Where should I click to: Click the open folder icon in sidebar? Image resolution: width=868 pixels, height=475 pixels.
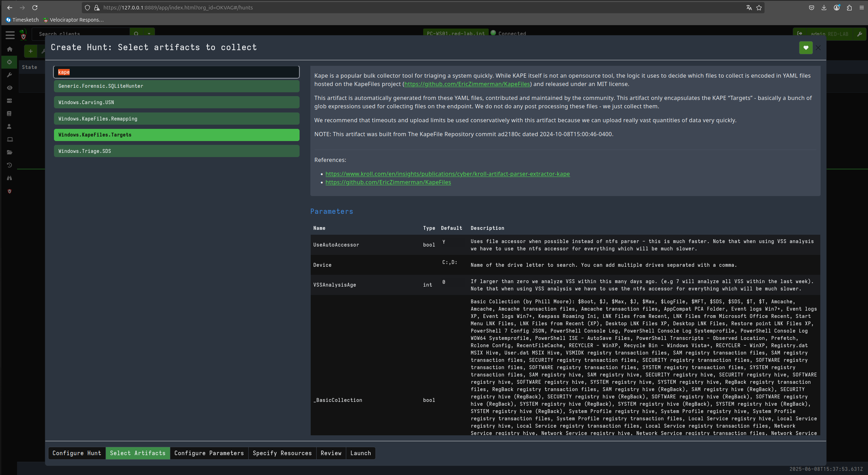(x=10, y=152)
